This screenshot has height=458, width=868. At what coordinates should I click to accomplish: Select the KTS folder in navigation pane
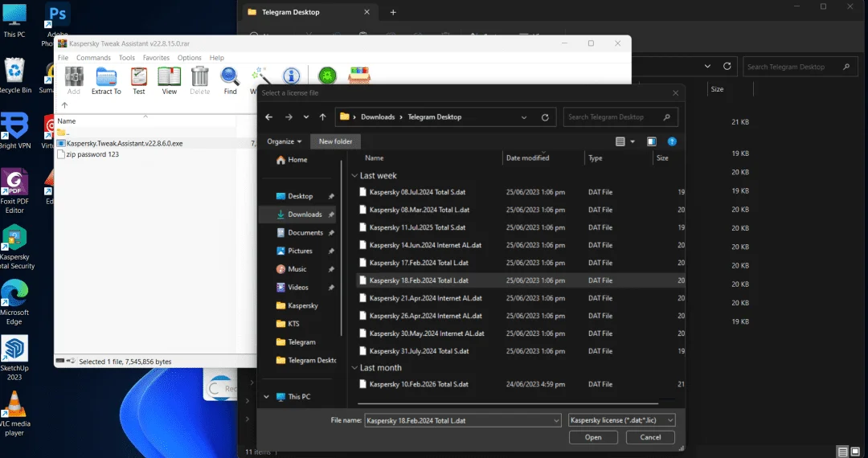pos(294,324)
